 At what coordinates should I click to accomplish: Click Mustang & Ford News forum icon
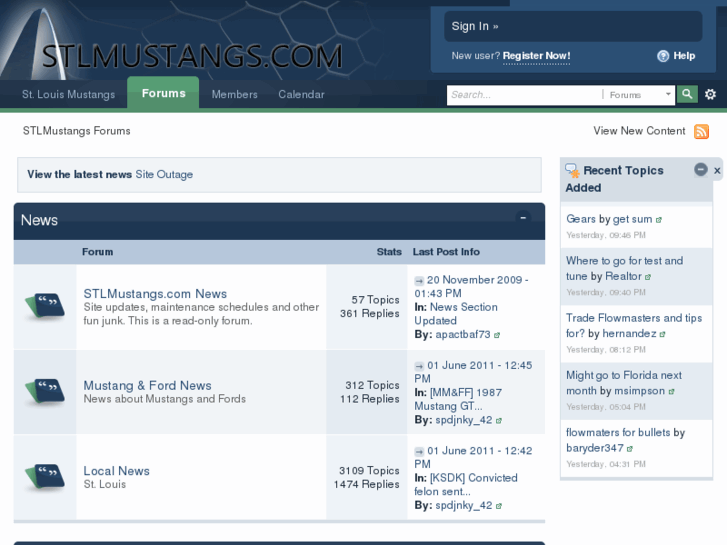coord(45,391)
